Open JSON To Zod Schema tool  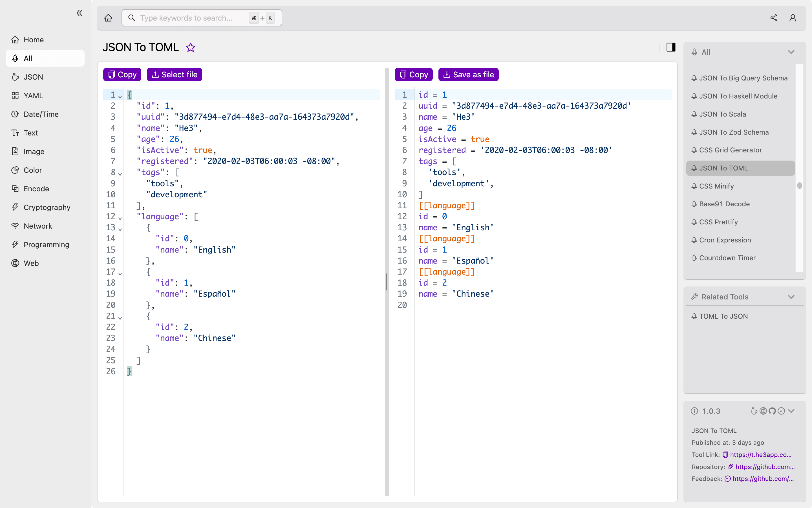740,132
